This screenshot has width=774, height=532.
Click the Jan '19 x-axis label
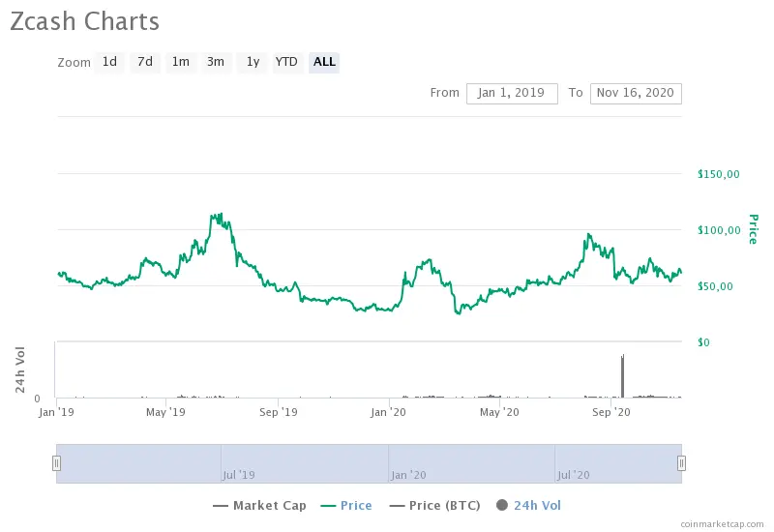[56, 412]
